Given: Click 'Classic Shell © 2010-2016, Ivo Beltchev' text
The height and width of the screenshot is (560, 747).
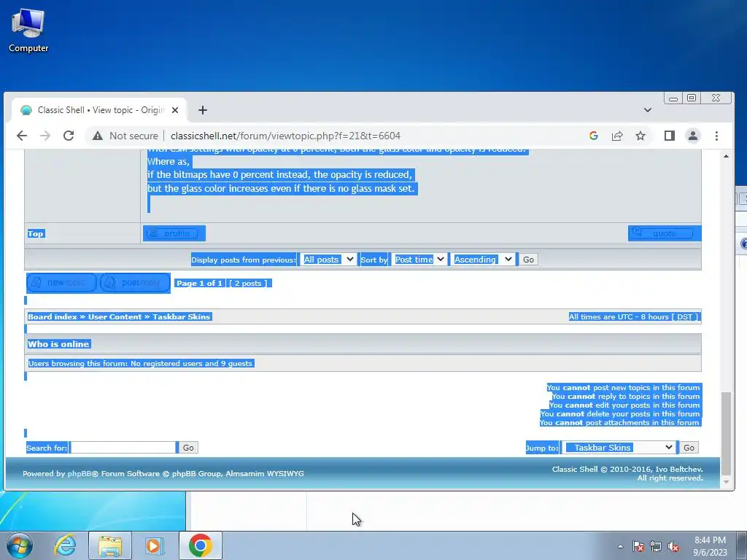Looking at the screenshot, I should tap(627, 469).
